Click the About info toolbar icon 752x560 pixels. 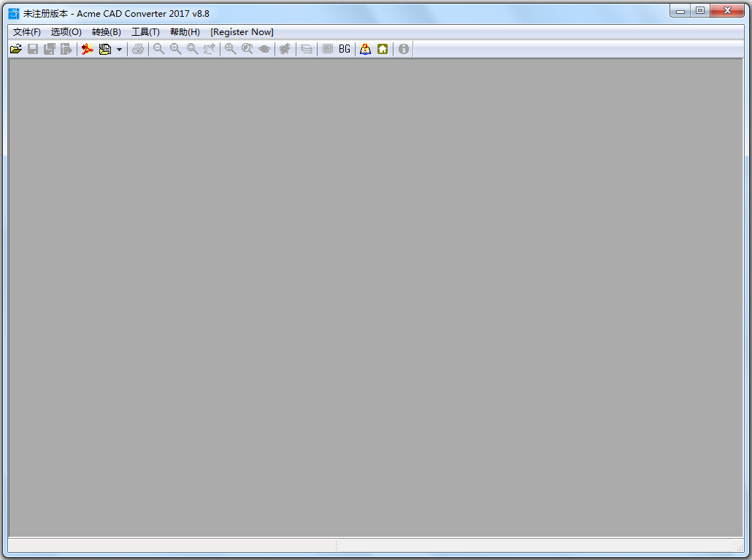[403, 49]
